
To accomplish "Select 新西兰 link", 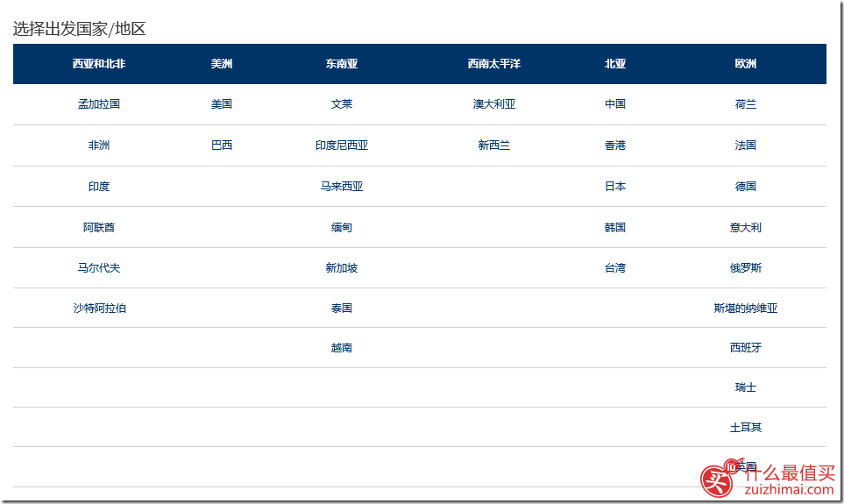I will pyautogui.click(x=494, y=146).
